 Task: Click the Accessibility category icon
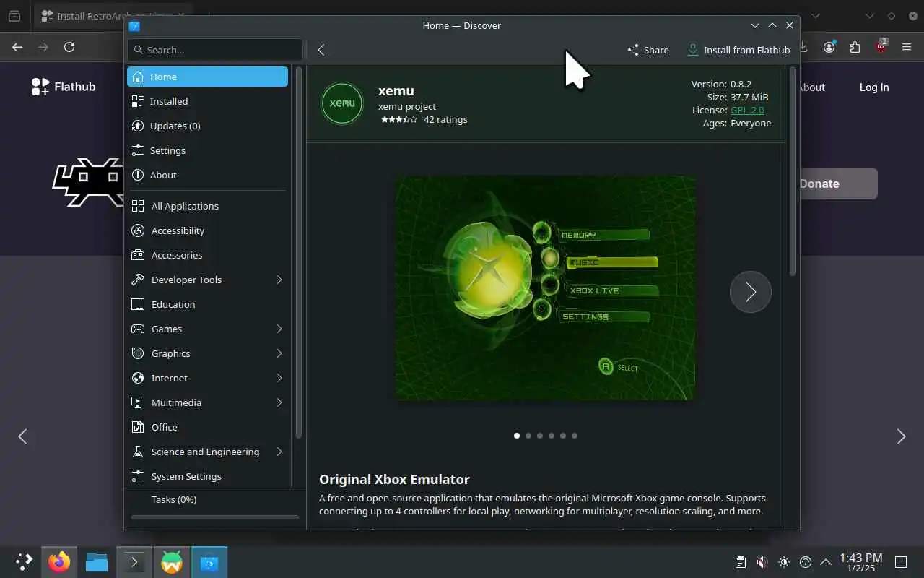pyautogui.click(x=138, y=230)
